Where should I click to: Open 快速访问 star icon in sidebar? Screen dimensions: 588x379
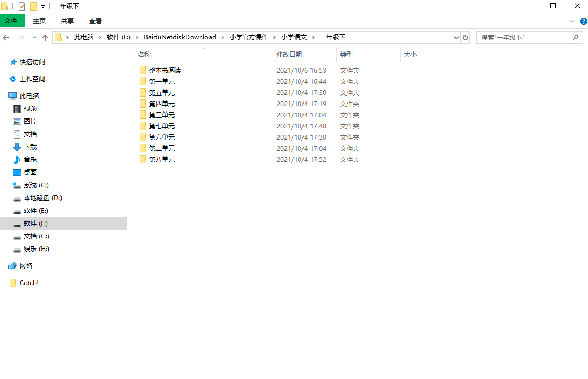[13, 62]
